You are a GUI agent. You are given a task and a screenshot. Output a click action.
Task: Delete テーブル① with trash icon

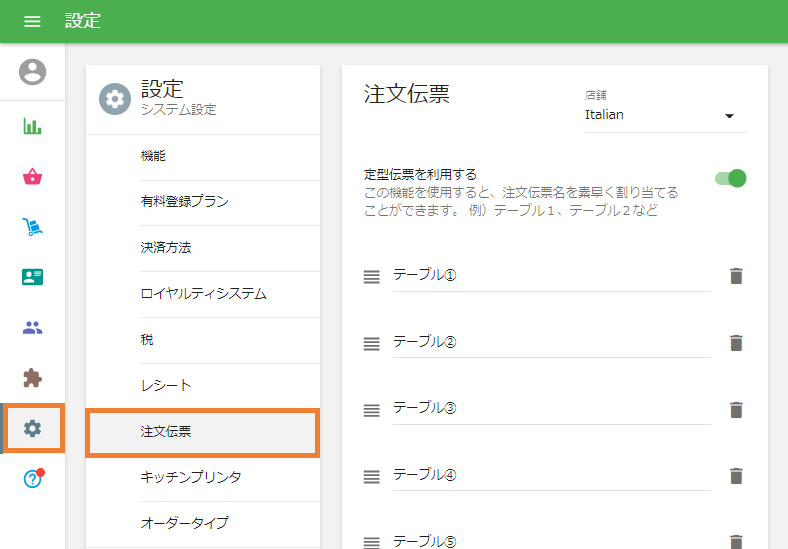736,276
